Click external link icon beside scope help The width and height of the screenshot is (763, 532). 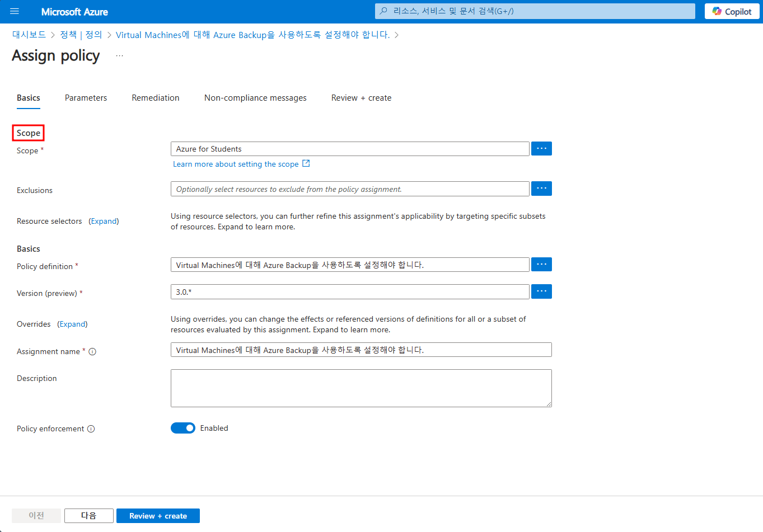point(306,163)
